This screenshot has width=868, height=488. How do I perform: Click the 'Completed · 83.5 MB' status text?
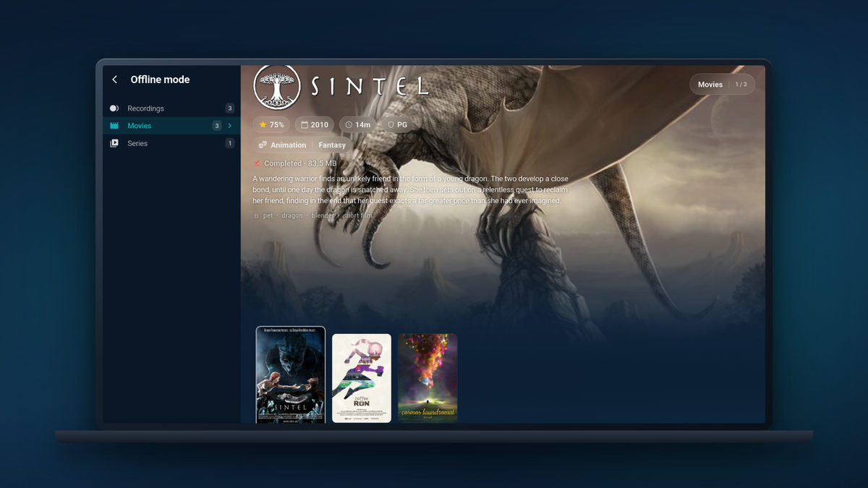(x=300, y=163)
